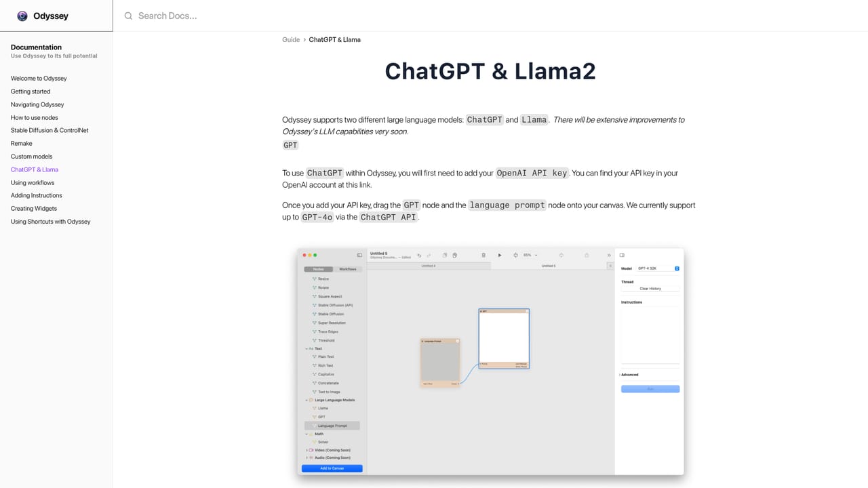The height and width of the screenshot is (488, 868).
Task: Open the Creating Widgets page
Action: (x=34, y=209)
